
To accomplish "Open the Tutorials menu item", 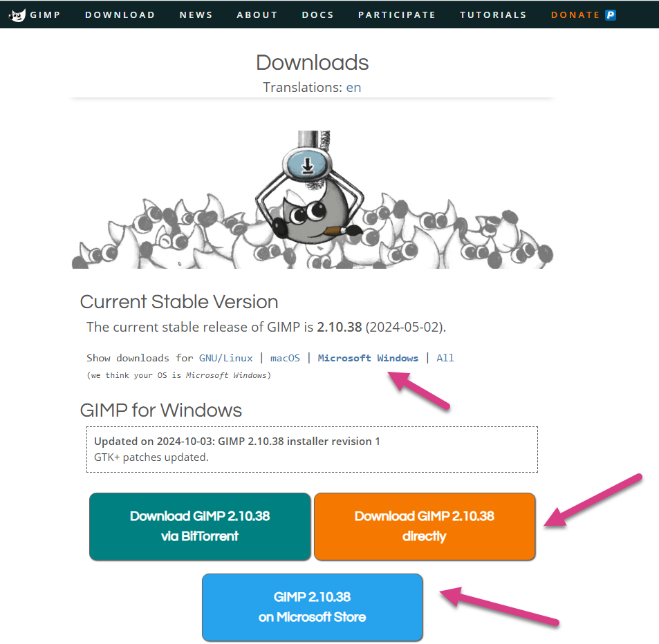I will [x=493, y=15].
